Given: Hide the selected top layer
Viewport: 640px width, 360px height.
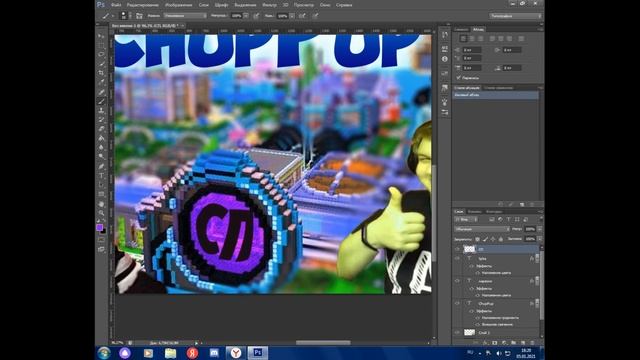Looking at the screenshot, I should pos(457,249).
